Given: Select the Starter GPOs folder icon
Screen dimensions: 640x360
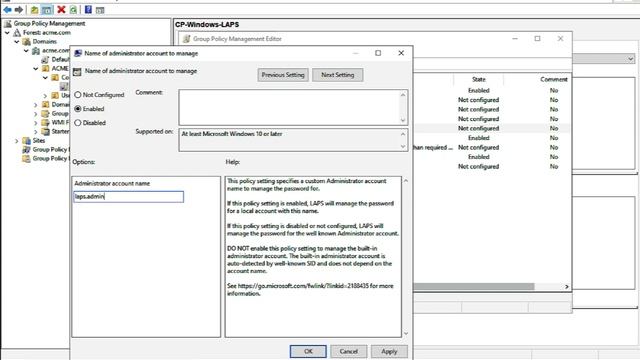Looking at the screenshot, I should click(45, 131).
